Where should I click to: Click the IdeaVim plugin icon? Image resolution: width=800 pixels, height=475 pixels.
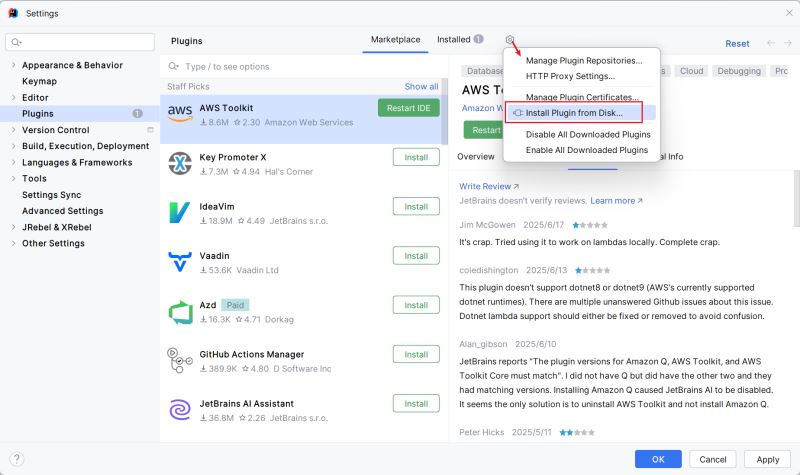click(180, 212)
